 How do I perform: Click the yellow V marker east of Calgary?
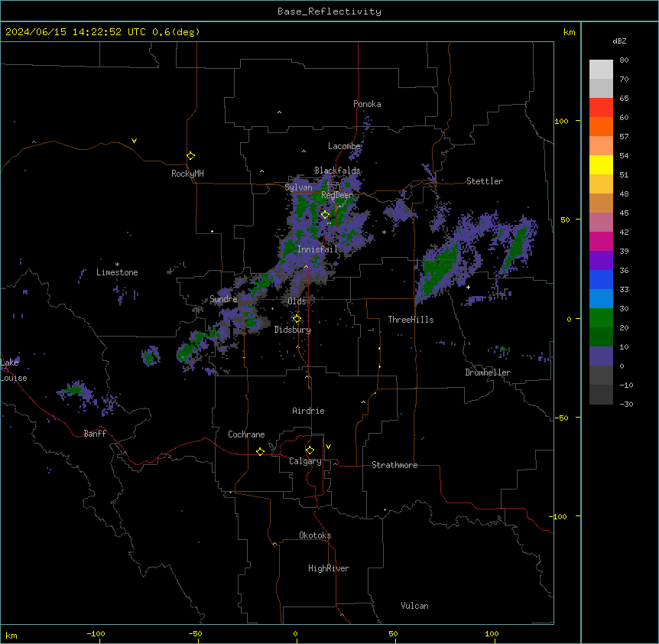[x=328, y=447]
